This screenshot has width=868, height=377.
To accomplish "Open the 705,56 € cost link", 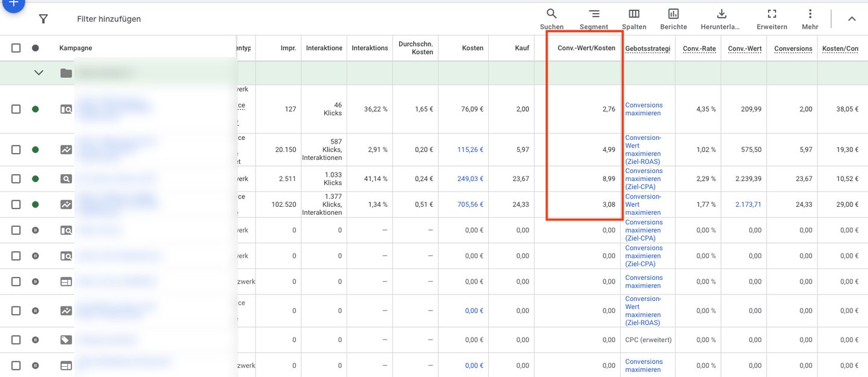I will tap(470, 204).
